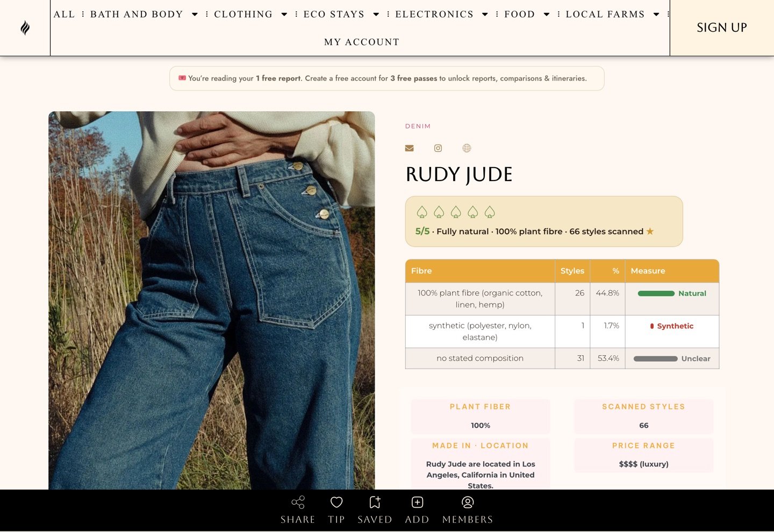Select the '100% plant fibre' table row text
774x532 pixels.
click(480, 299)
